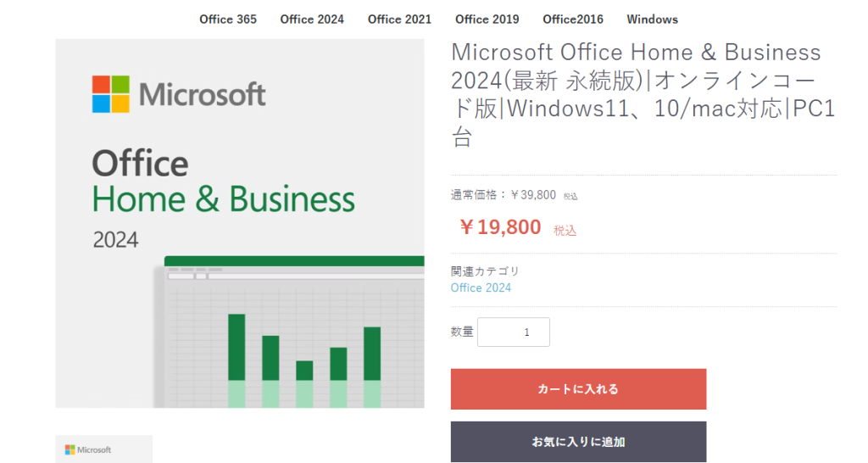Open the Office2016 navigation item
868x463 pixels.
(573, 19)
